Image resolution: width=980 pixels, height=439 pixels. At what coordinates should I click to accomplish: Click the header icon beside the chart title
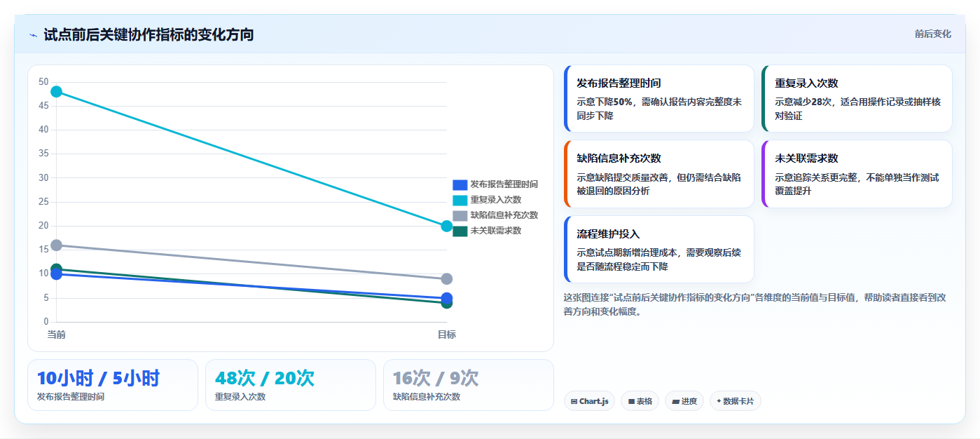coord(33,34)
